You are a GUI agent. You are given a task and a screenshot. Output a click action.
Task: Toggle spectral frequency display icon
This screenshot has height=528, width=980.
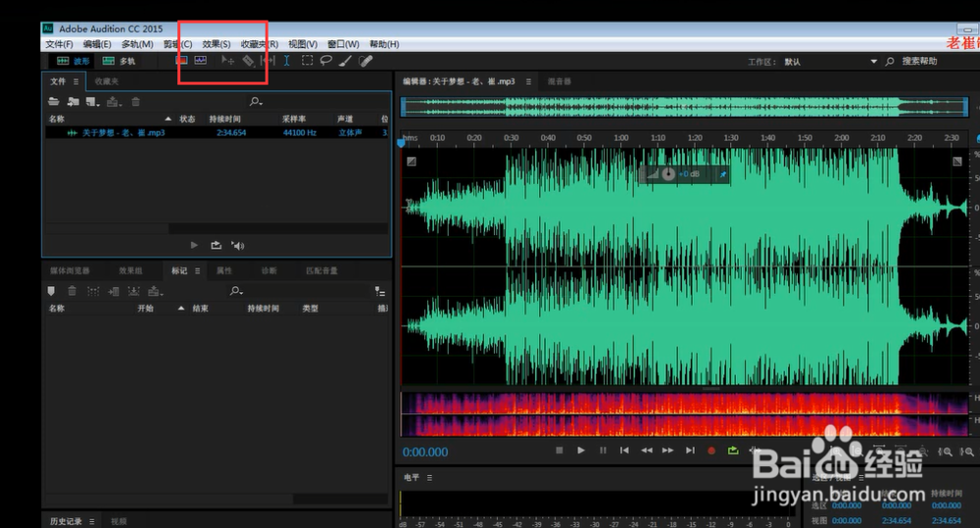181,61
